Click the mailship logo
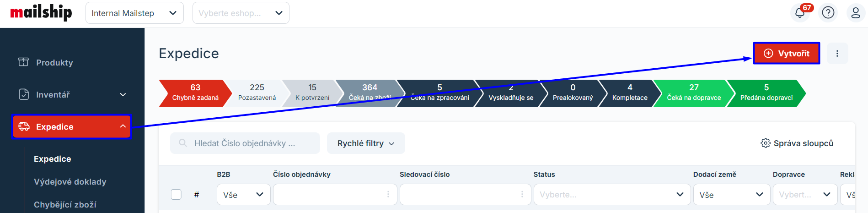This screenshot has width=868, height=213. 41,12
